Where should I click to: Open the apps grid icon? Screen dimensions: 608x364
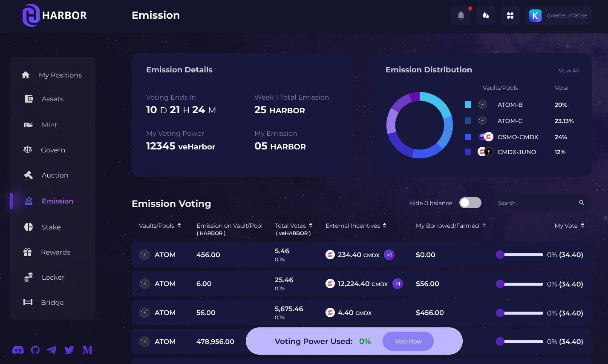(x=510, y=15)
